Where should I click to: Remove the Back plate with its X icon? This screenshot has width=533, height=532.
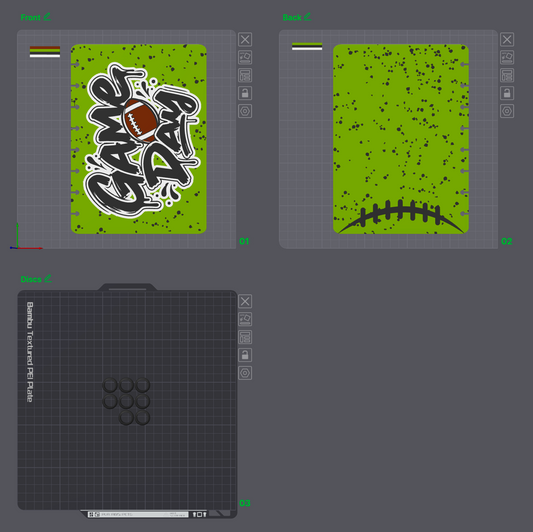click(x=507, y=39)
